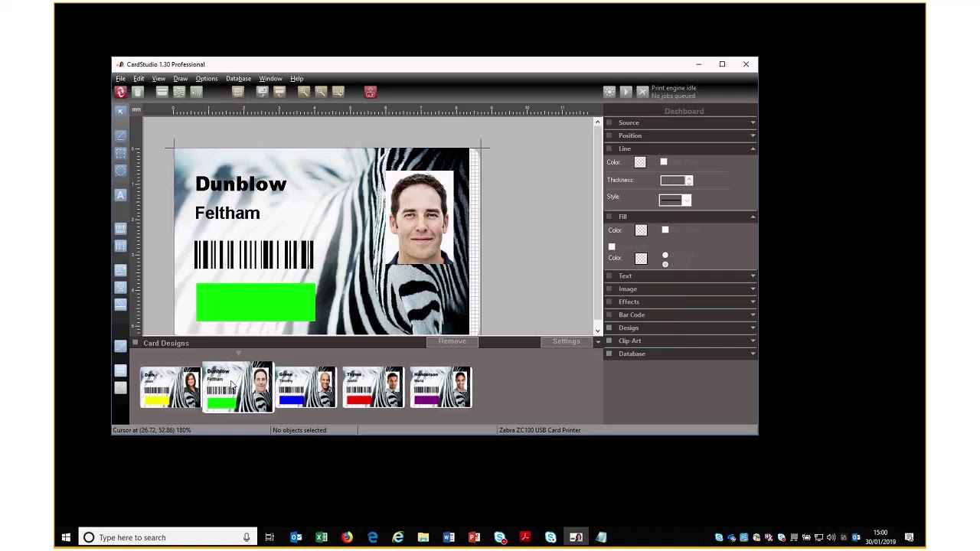Click the red refresh icon in toolbar
The height and width of the screenshot is (551, 980).
tap(120, 92)
